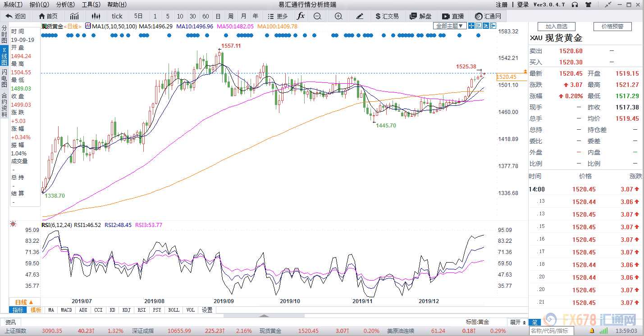Open the 报价(Q) menu
Image resolution: width=644 pixels, height=336 pixels.
click(x=39, y=5)
